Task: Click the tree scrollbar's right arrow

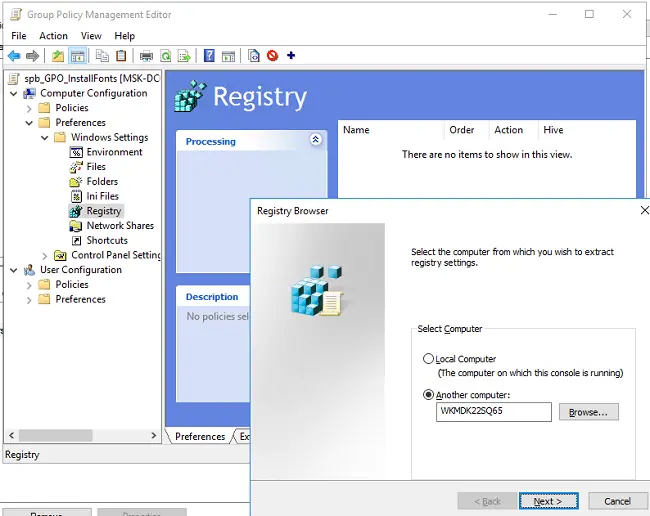Action: 154,436
